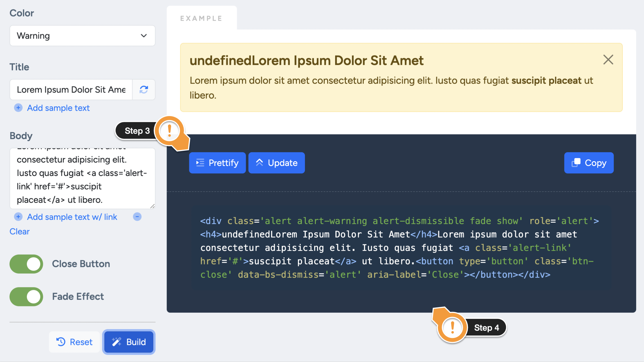
Task: Click the Step 4 warning marker icon
Action: pyautogui.click(x=452, y=327)
